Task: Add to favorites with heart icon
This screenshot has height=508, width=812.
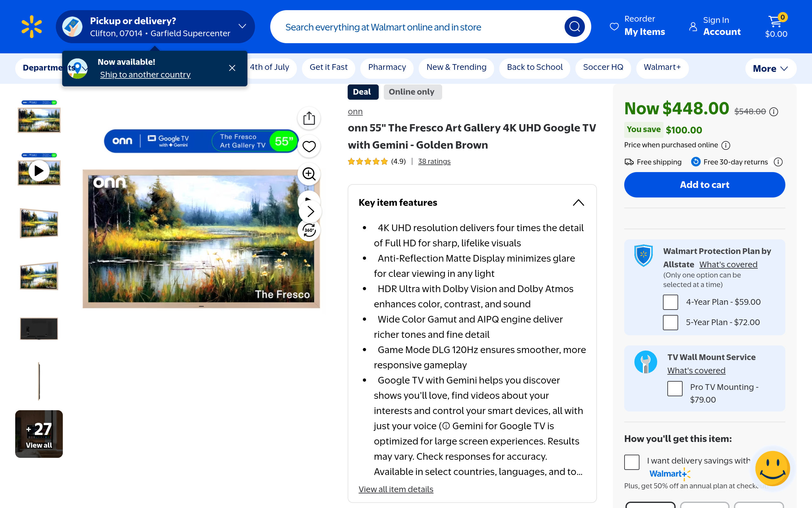Action: pyautogui.click(x=309, y=146)
